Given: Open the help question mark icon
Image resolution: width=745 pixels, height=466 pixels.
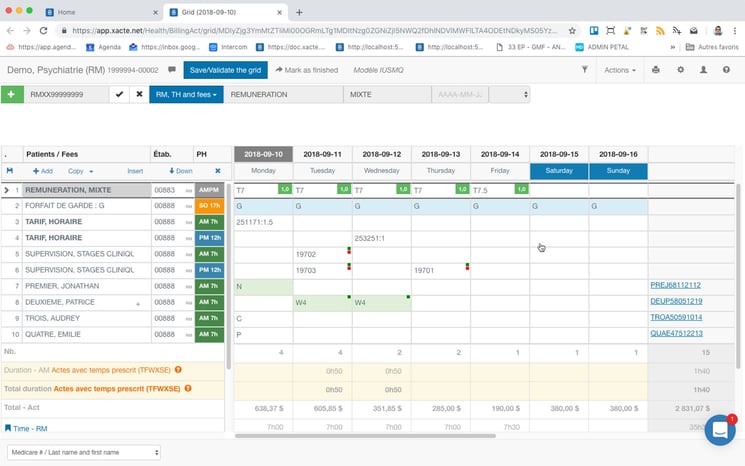Looking at the screenshot, I should [726, 70].
